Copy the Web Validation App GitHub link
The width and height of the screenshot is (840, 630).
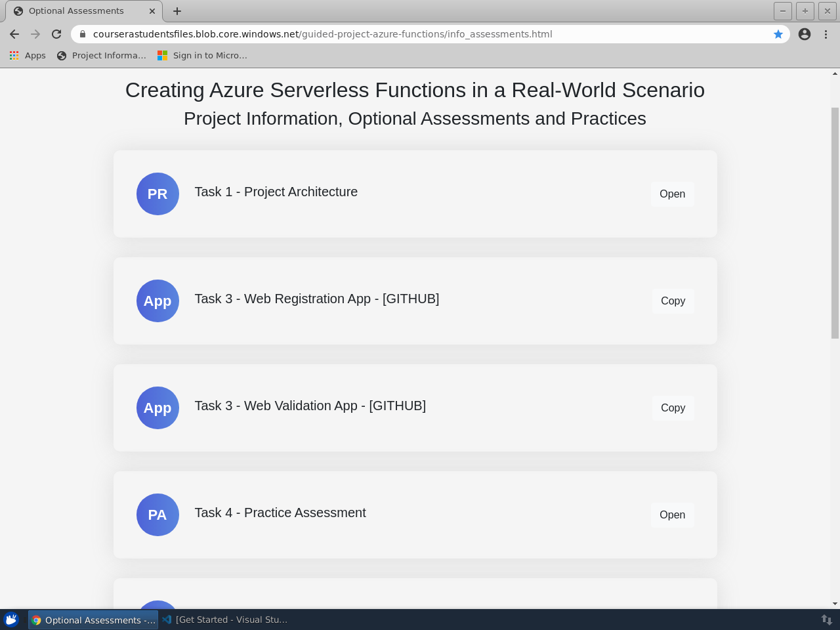coord(673,408)
